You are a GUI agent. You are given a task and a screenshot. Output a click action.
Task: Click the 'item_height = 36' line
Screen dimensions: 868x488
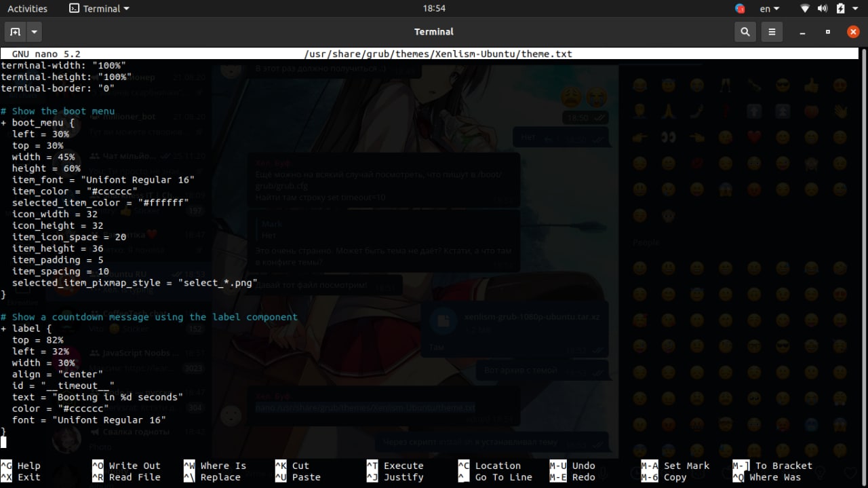click(x=58, y=248)
